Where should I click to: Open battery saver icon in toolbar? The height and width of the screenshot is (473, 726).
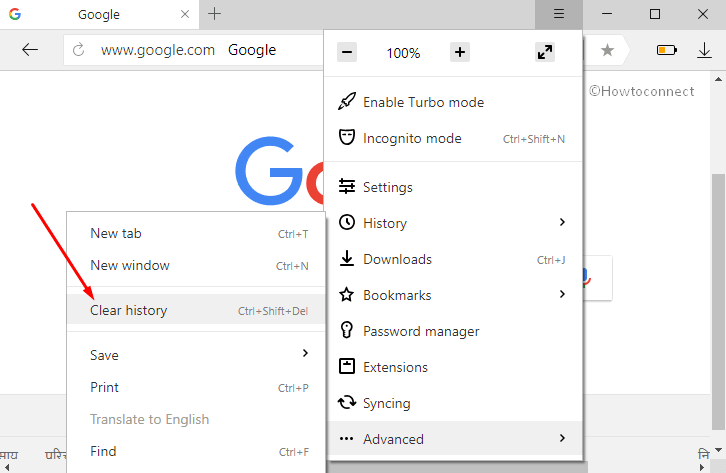click(667, 50)
